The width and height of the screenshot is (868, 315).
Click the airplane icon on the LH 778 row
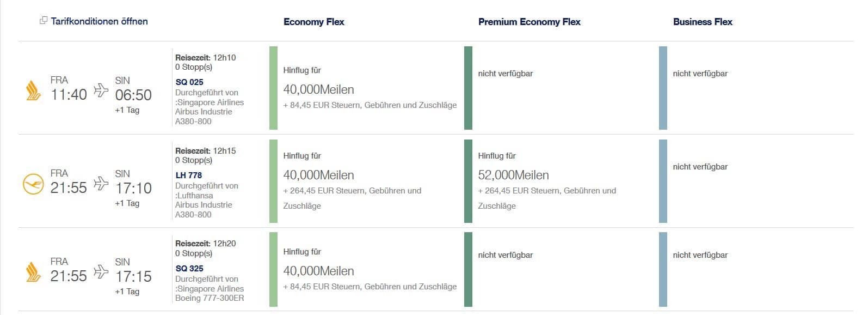101,183
